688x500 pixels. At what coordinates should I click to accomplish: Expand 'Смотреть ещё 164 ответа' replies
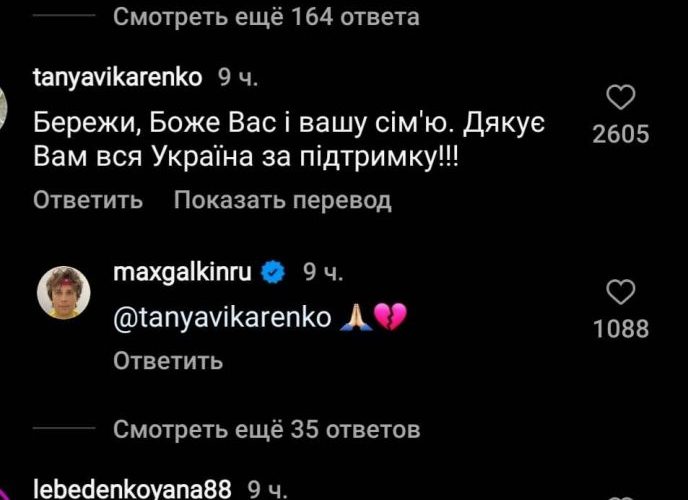tap(266, 17)
